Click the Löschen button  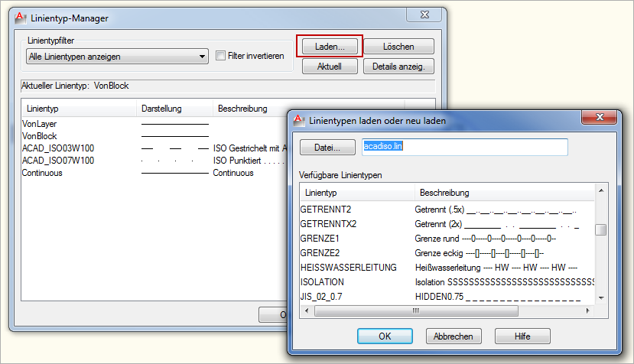coord(398,47)
